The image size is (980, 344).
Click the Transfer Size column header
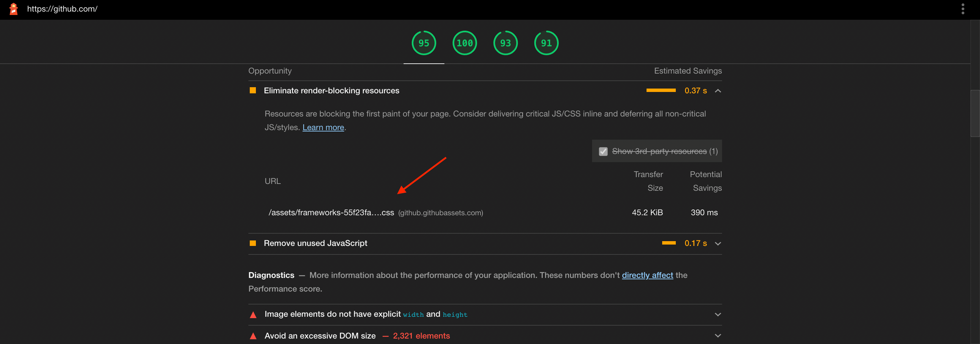[x=648, y=181]
